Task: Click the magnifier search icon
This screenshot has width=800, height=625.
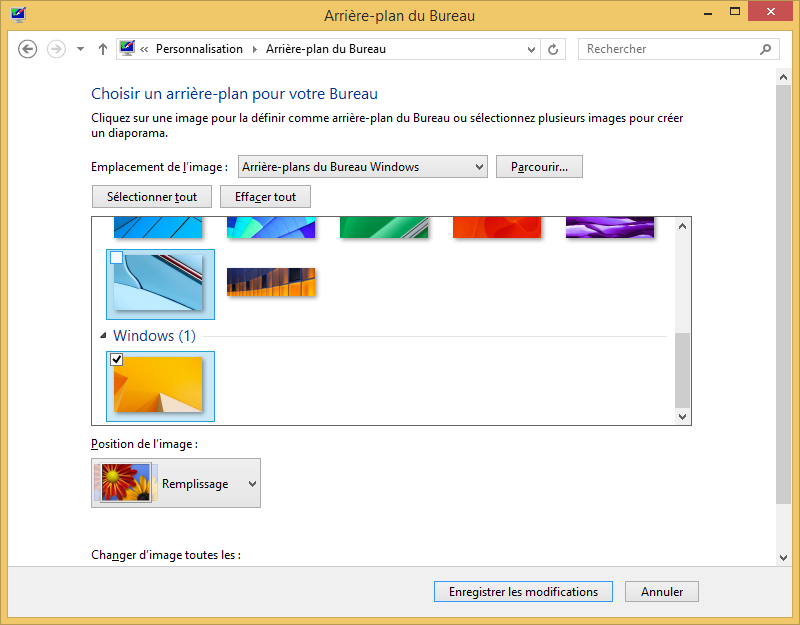Action: (765, 49)
